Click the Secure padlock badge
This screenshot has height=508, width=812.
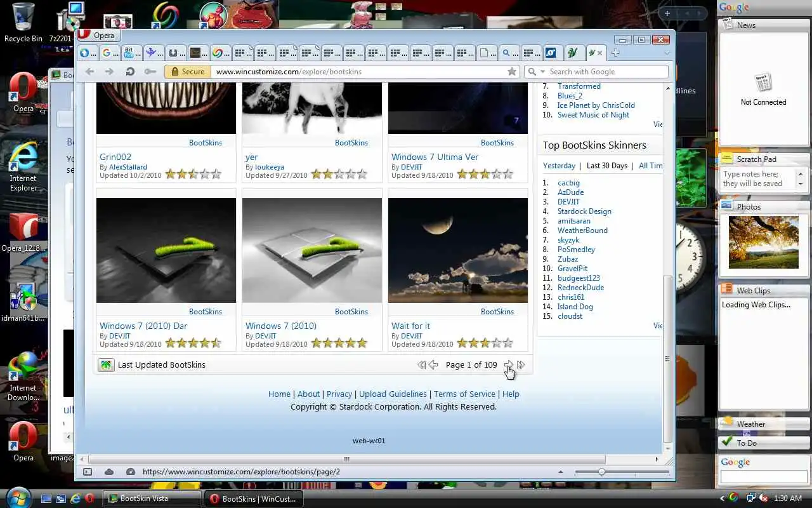click(x=187, y=72)
